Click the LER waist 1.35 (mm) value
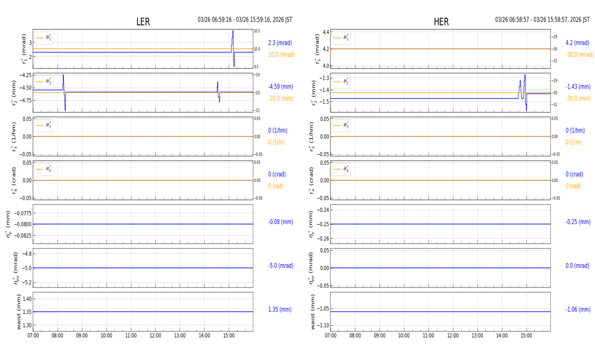This screenshot has width=595, height=364. (280, 310)
